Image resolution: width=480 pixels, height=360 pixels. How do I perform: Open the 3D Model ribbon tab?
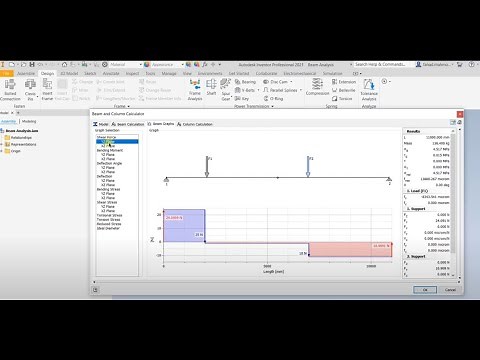tap(69, 73)
